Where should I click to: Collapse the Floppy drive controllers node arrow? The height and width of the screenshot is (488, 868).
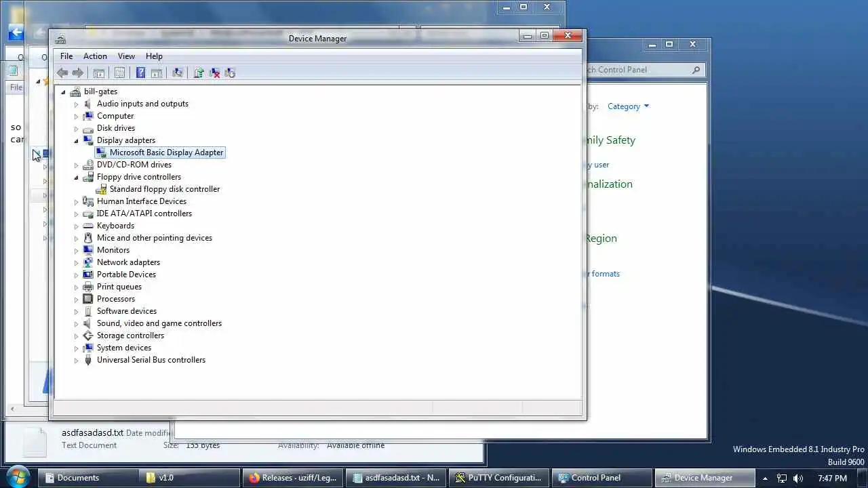(x=77, y=178)
